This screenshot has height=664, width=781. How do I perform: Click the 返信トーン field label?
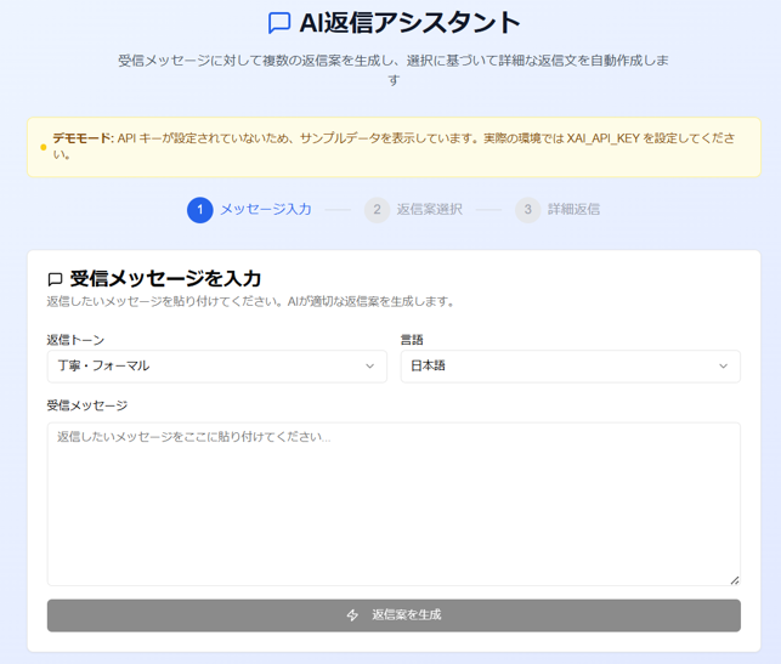75,340
